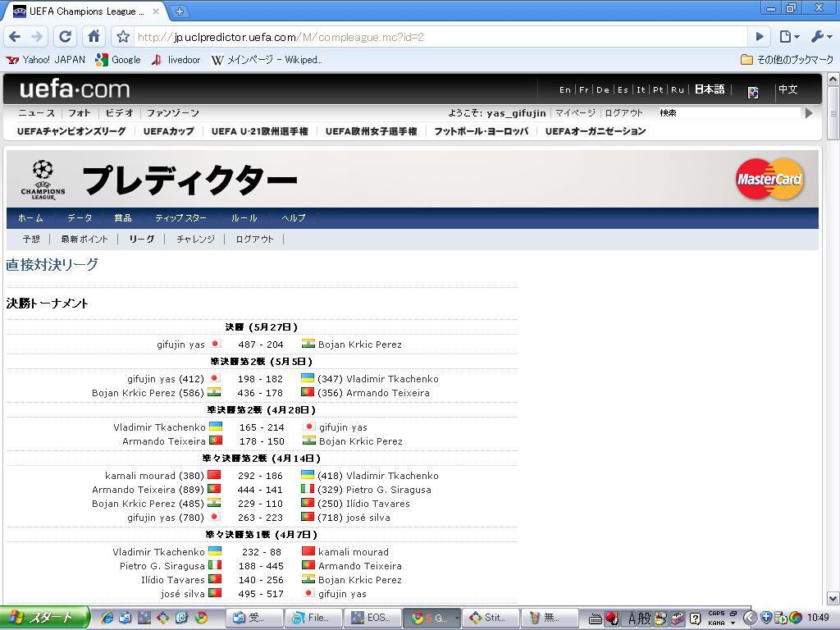Click ログアウト in the predictor submenu
The image size is (840, 630).
pyautogui.click(x=254, y=240)
